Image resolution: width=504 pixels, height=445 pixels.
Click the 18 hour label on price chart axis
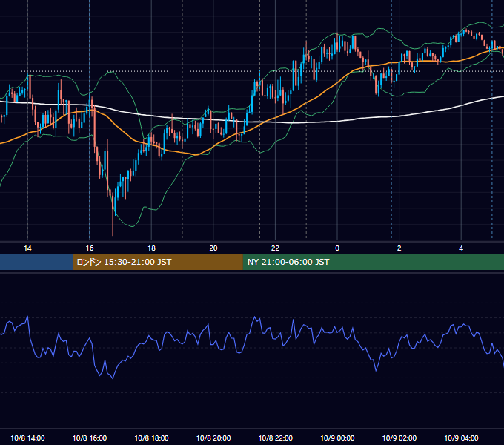[151, 248]
